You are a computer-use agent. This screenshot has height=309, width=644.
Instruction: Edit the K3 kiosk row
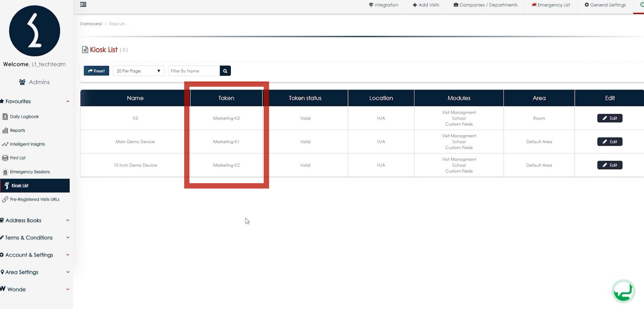point(610,118)
